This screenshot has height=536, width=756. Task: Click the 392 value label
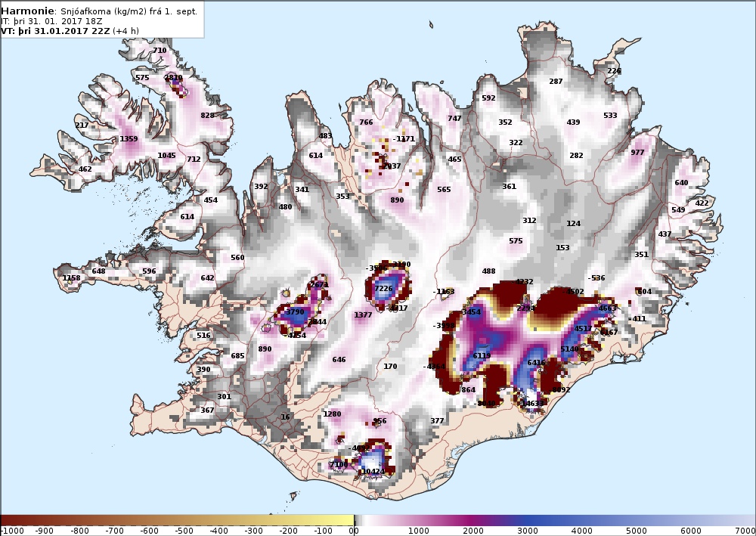(261, 187)
